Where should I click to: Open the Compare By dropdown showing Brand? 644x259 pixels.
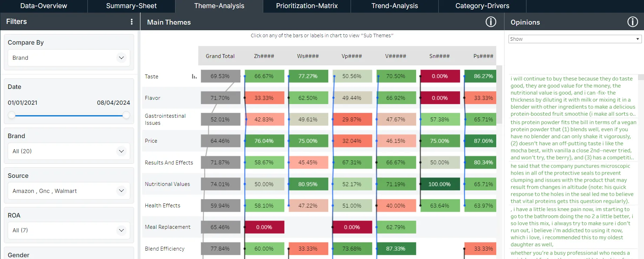point(68,58)
